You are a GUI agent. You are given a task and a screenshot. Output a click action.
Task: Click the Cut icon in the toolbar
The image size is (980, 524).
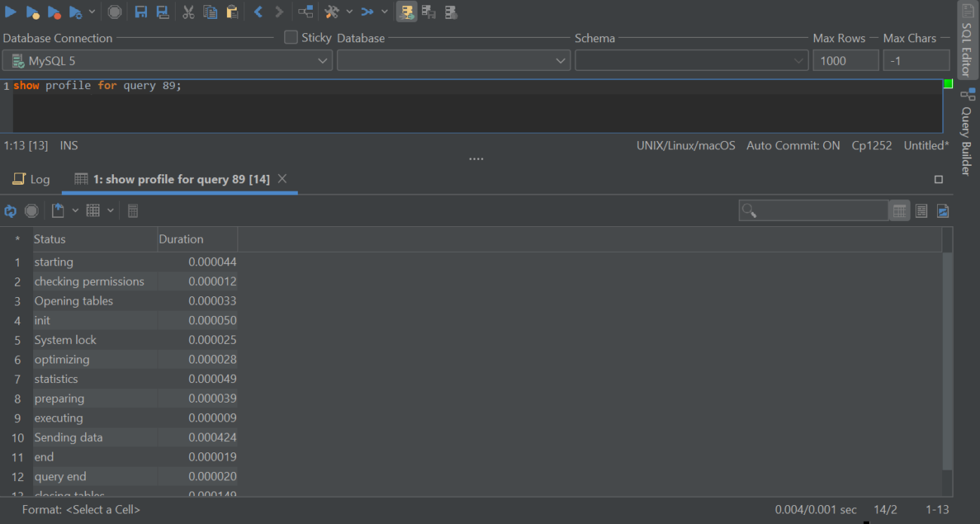pyautogui.click(x=188, y=11)
